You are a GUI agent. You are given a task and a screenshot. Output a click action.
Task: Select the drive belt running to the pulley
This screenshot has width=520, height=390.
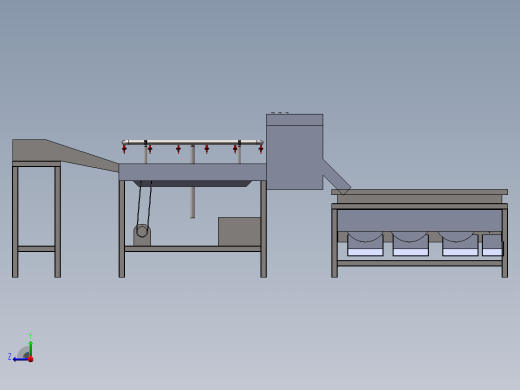click(144, 207)
